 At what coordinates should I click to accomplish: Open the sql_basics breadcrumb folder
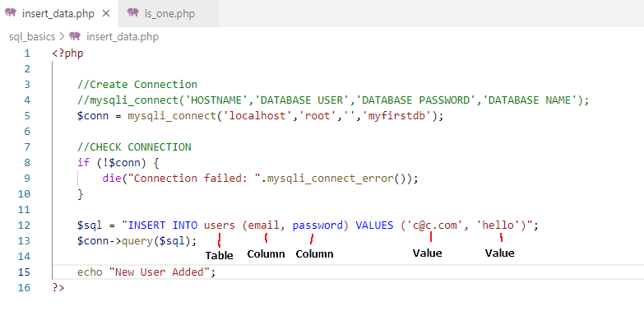coord(32,37)
